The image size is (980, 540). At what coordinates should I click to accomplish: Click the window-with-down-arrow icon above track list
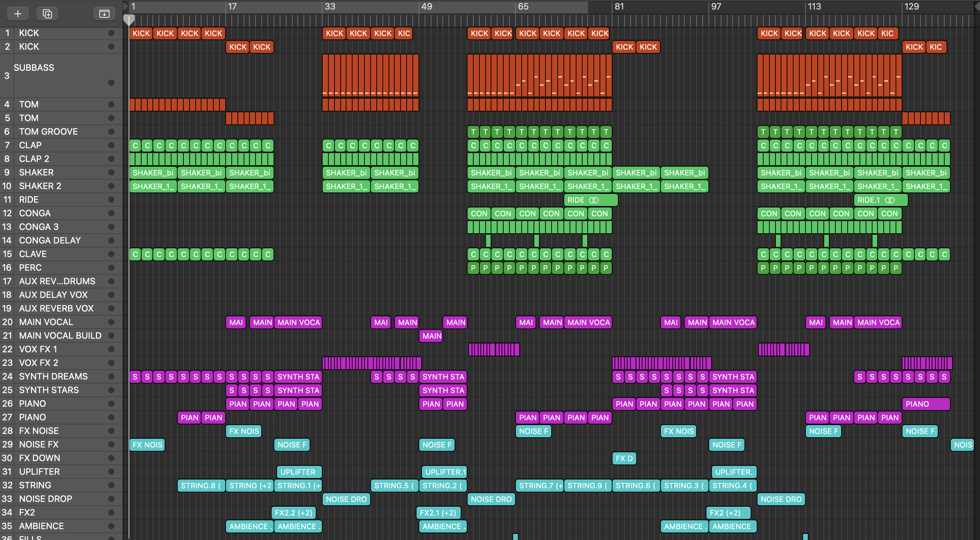coord(104,14)
